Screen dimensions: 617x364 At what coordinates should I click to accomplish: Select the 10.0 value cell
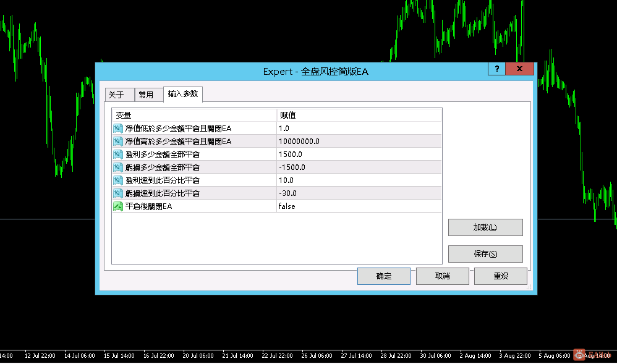[359, 180]
